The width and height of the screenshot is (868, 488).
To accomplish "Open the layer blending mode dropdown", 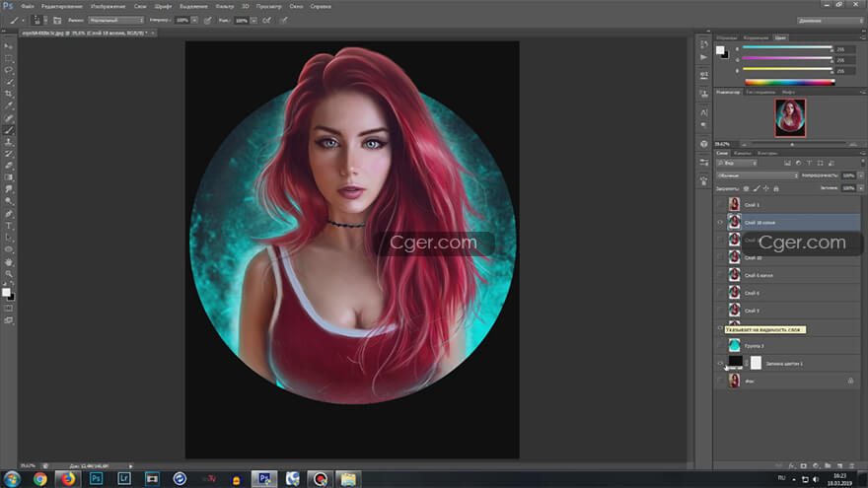I will point(758,175).
